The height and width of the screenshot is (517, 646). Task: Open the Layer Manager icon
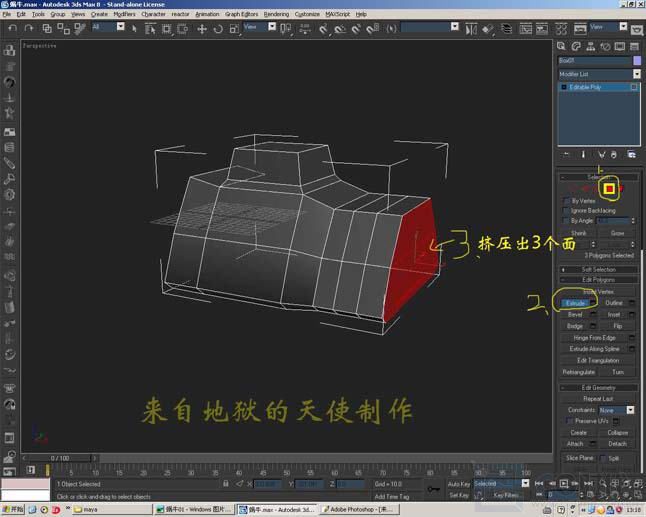pos(506,29)
